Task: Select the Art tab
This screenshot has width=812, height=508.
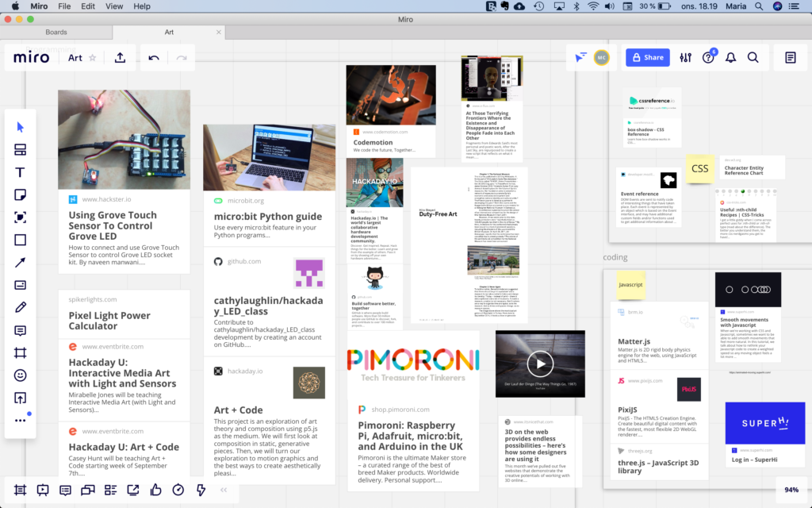Action: [169, 32]
